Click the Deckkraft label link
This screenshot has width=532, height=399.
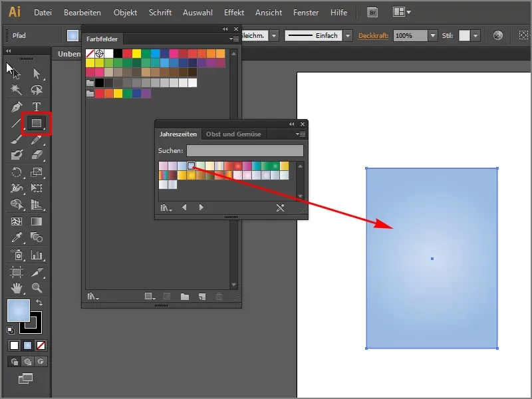pos(372,36)
